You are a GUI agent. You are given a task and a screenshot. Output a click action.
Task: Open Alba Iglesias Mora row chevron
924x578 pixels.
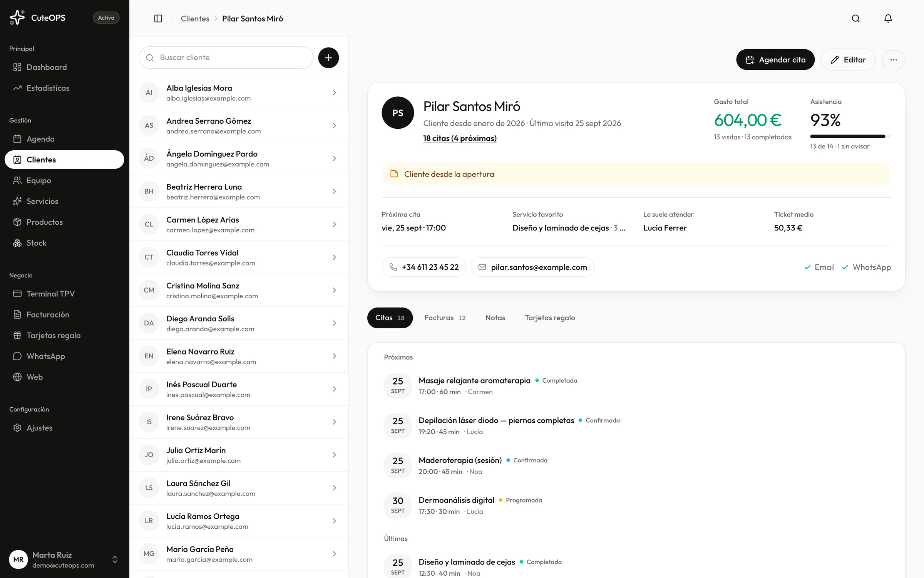click(x=334, y=92)
